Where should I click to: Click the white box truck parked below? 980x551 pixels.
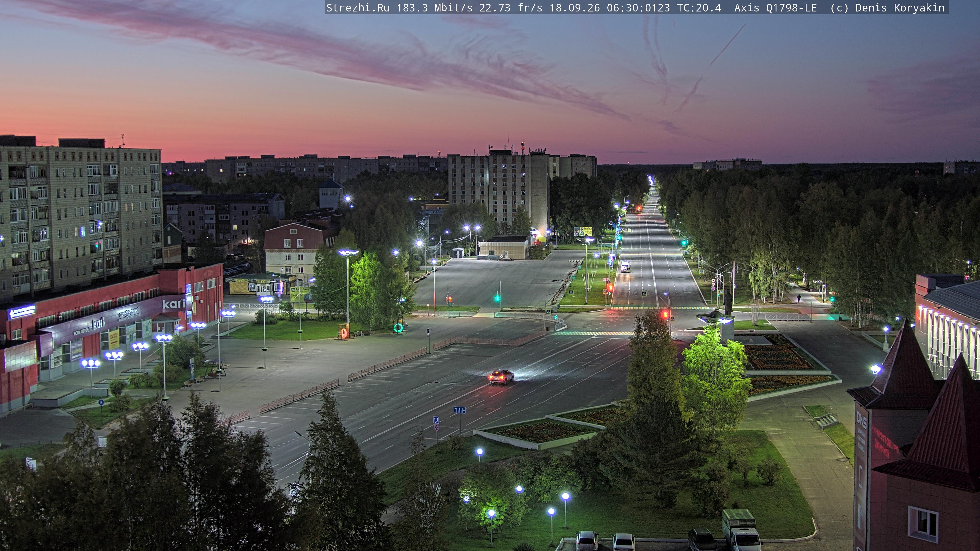(x=740, y=531)
